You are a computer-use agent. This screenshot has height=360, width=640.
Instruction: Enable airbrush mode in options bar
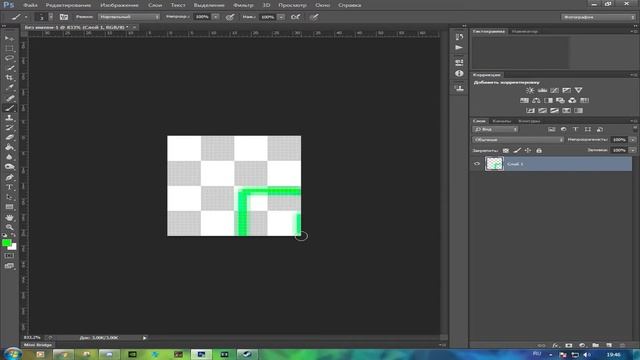pyautogui.click(x=296, y=17)
